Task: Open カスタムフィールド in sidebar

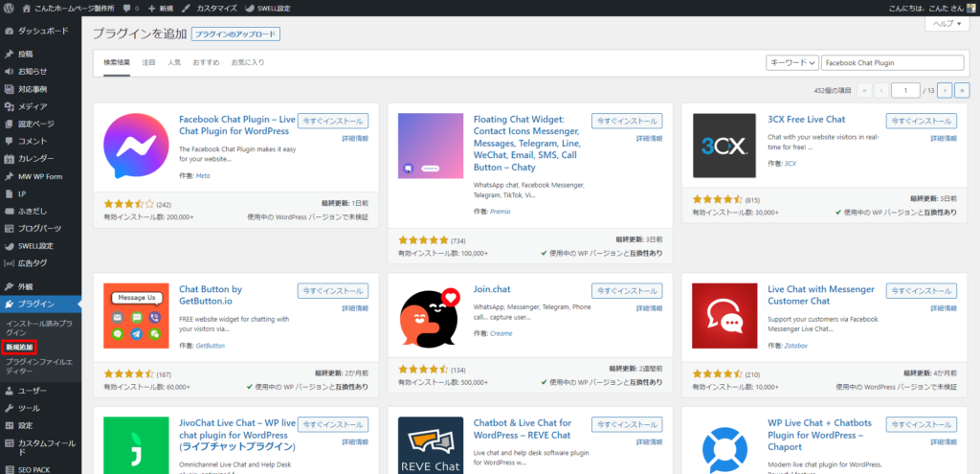Action: pyautogui.click(x=40, y=448)
